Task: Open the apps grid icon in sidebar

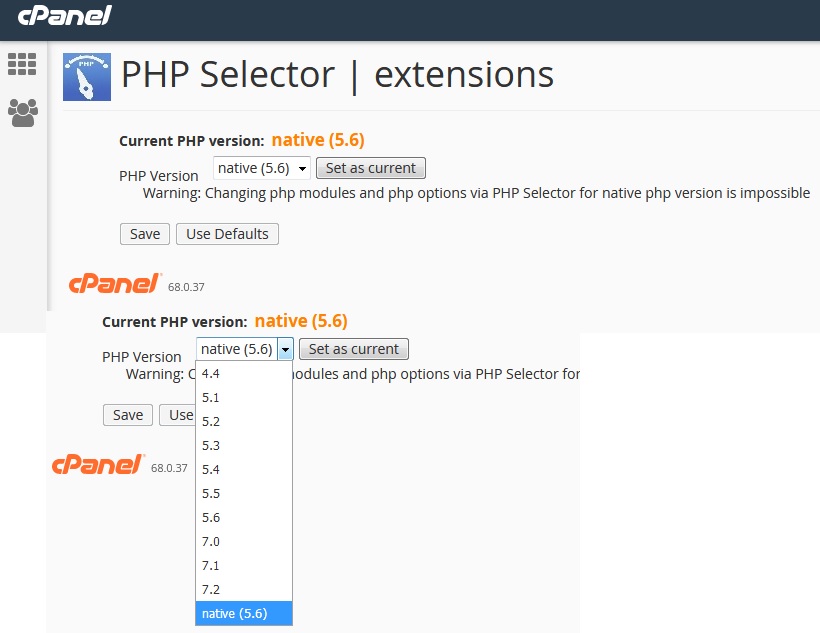Action: point(22,64)
